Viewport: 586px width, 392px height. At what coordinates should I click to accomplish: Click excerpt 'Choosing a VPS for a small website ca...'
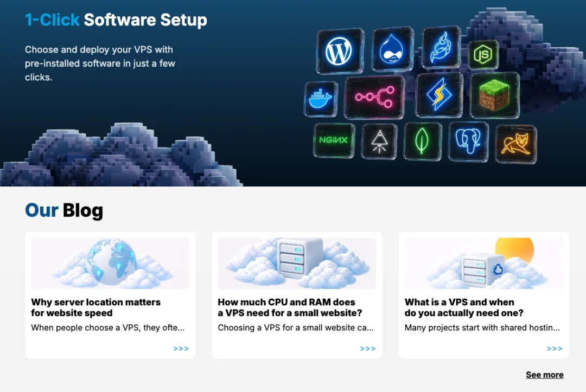pos(296,328)
